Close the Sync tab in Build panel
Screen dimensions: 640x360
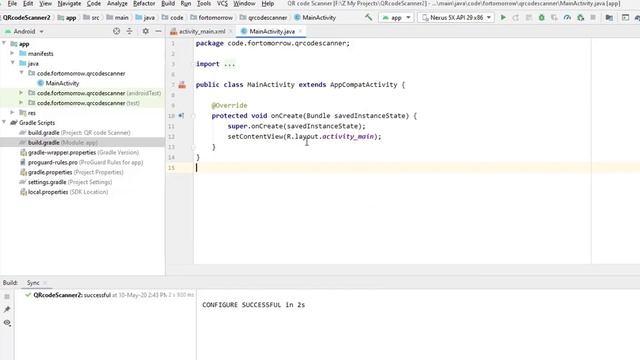pyautogui.click(x=45, y=282)
